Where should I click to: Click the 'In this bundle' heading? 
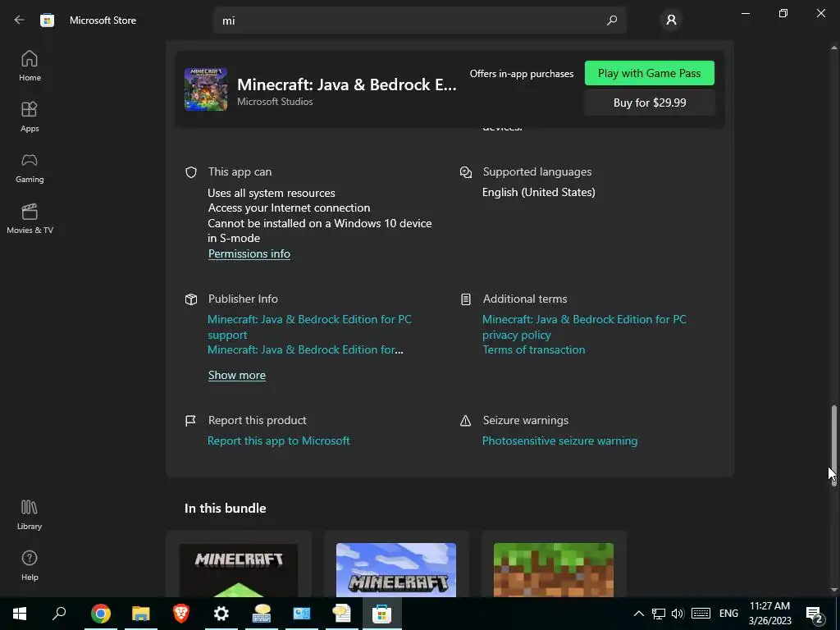coord(225,509)
